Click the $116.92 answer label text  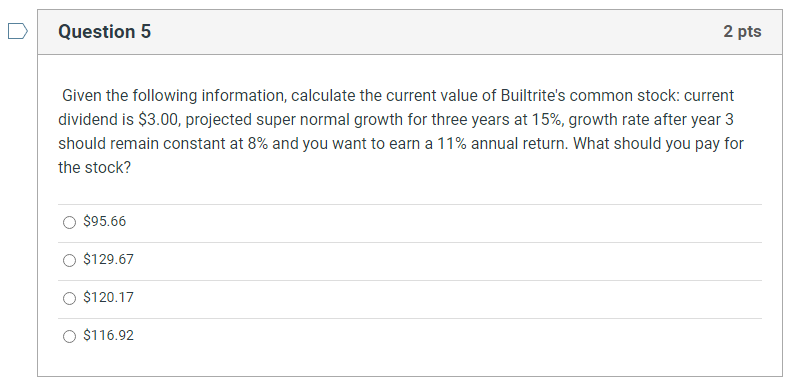(108, 335)
